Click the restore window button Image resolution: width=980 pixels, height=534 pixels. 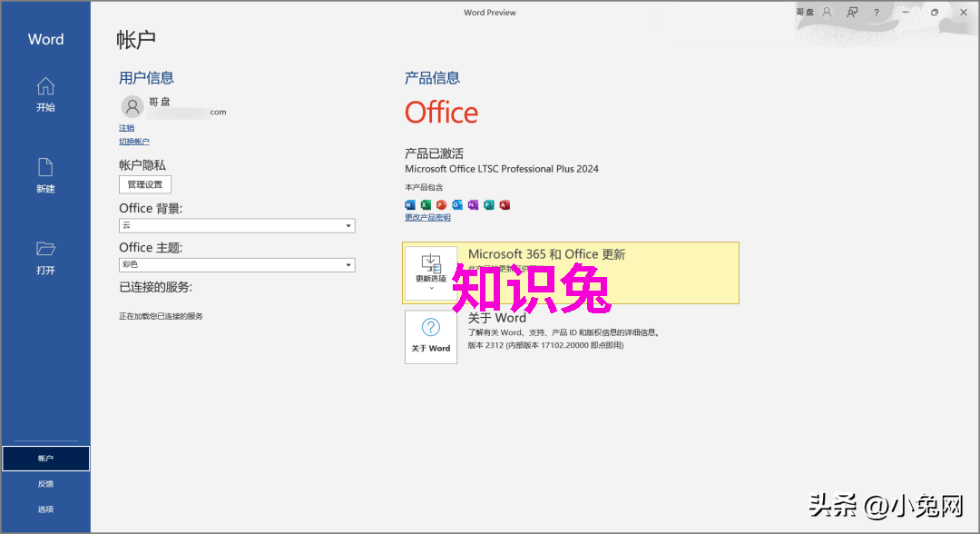[x=935, y=12]
